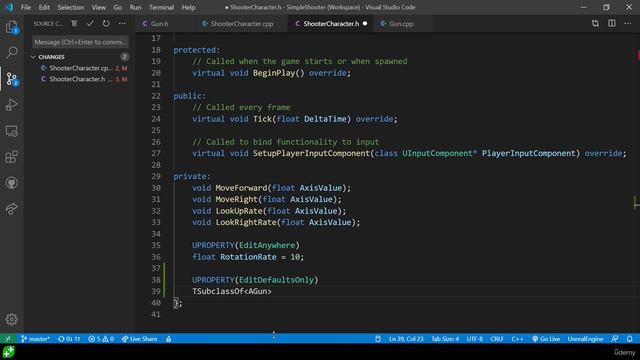Open the Selection menu
This screenshot has height=360, width=640.
[71, 7]
